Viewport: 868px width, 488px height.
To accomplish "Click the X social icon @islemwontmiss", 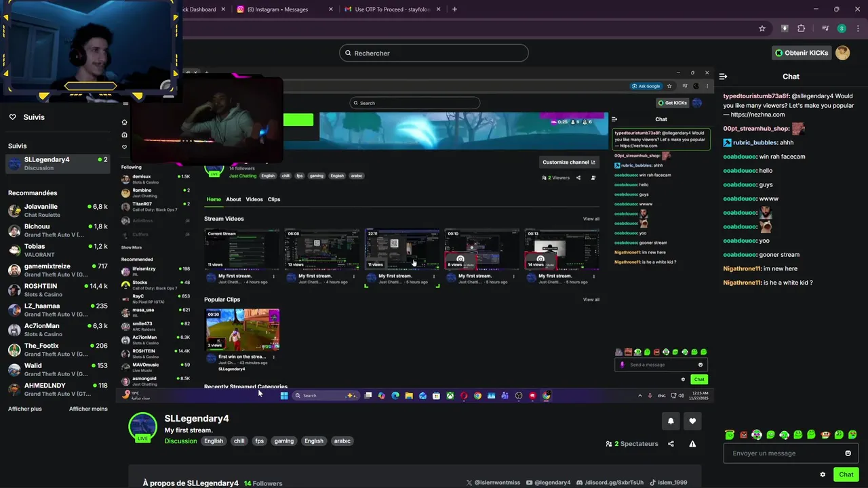I will [x=469, y=483].
